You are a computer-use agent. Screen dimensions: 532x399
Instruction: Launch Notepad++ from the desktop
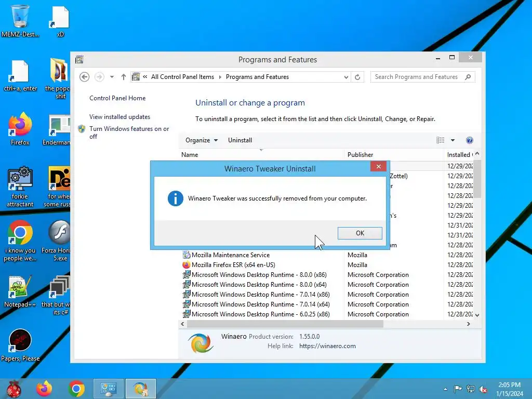click(20, 291)
